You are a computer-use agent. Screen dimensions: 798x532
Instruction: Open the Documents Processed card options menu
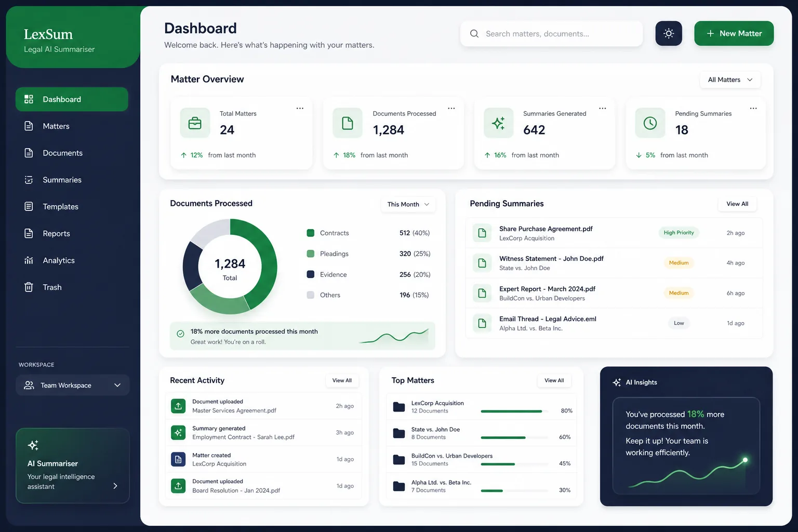[x=451, y=108]
